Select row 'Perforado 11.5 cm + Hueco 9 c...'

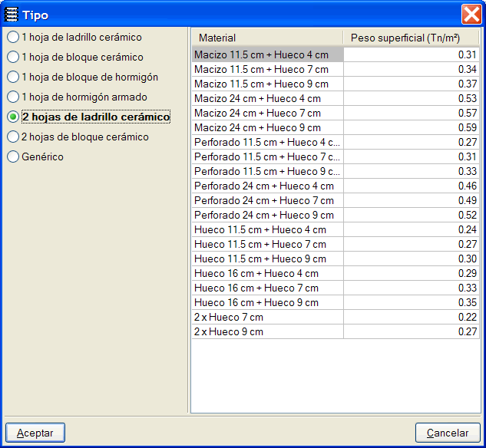click(x=336, y=171)
